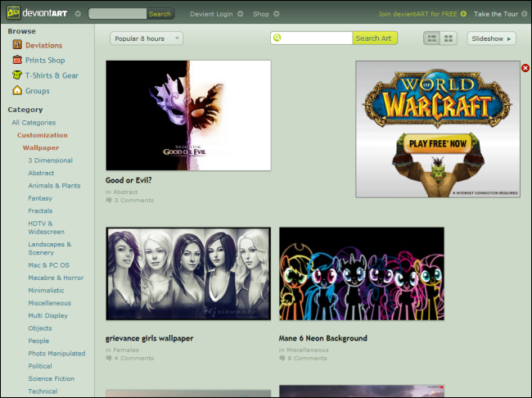
Task: Choose the Science Fiction subcategory
Action: (51, 378)
